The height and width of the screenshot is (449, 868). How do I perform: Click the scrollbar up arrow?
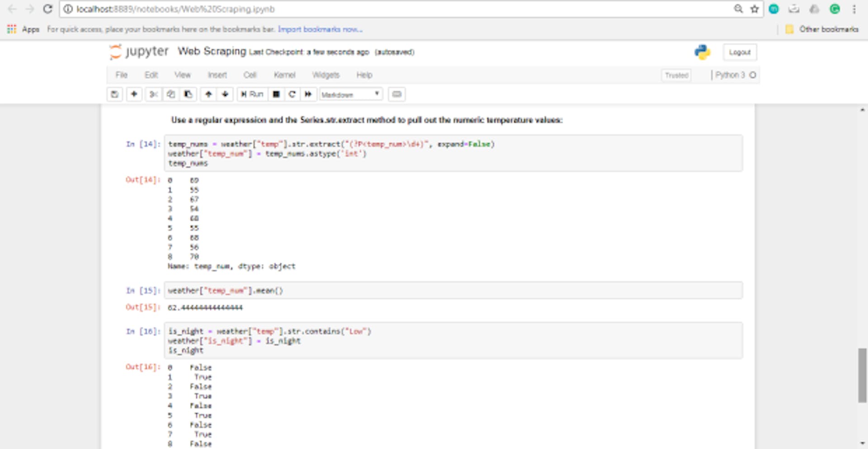click(863, 110)
